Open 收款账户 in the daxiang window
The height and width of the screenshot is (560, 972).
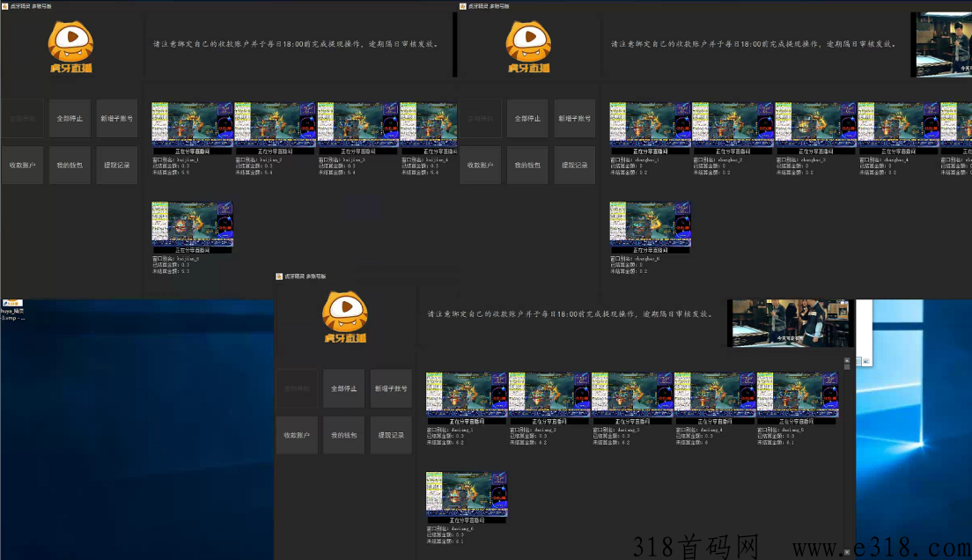pos(297,435)
